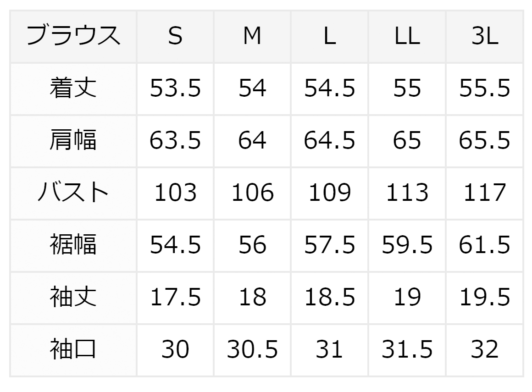Select the S size column header

click(175, 37)
